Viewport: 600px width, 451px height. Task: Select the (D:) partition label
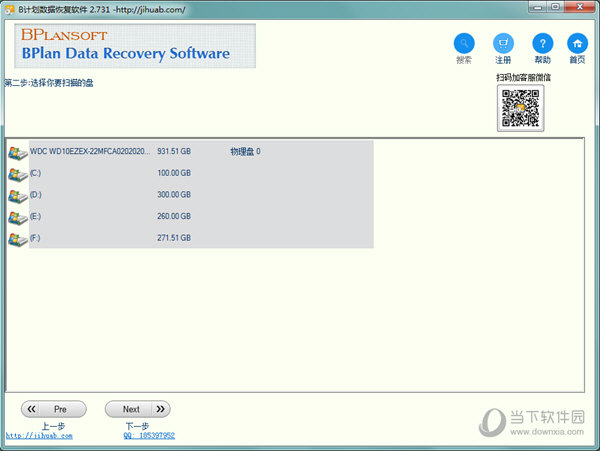(x=36, y=194)
